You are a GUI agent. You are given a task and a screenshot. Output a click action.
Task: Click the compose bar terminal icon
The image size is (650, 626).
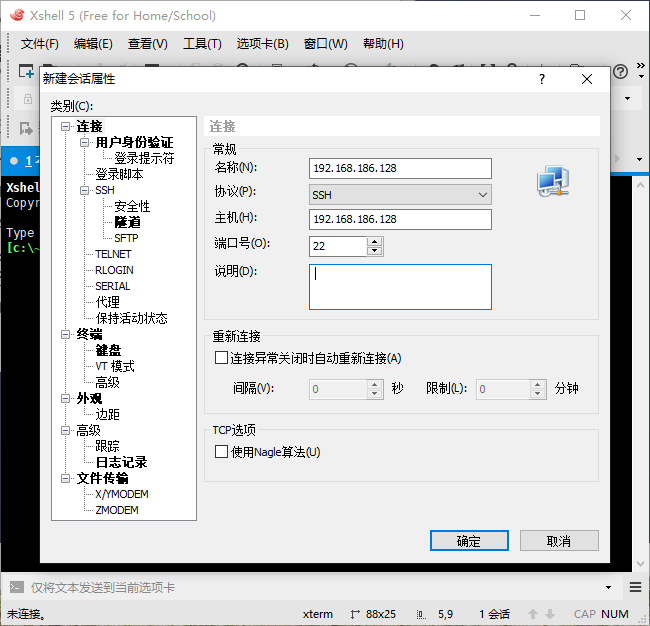(x=17, y=587)
